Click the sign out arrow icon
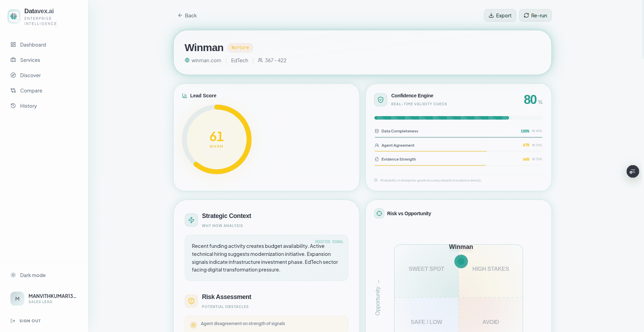This screenshot has width=644, height=332. [13, 321]
